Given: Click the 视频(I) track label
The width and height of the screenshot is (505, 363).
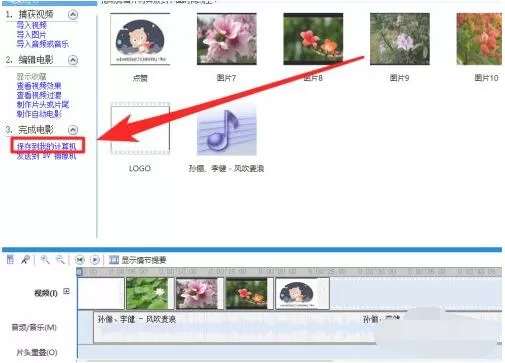Looking at the screenshot, I should 46,293.
